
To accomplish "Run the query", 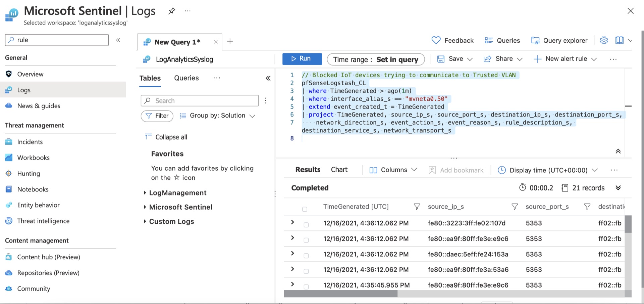I will pos(302,59).
